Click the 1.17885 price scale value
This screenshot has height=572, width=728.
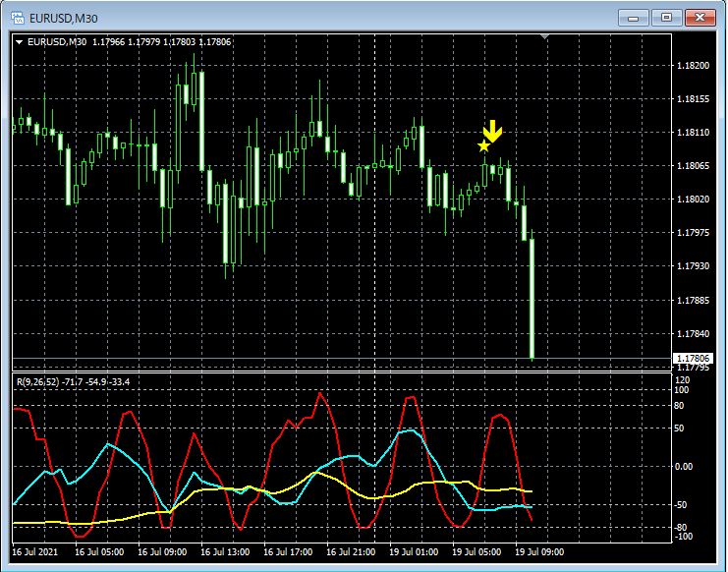click(x=694, y=301)
